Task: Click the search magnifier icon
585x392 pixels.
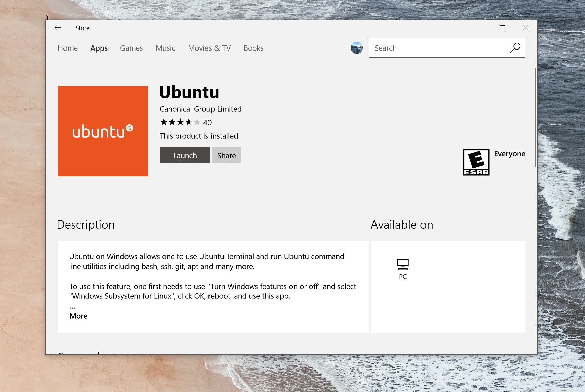Action: click(515, 48)
